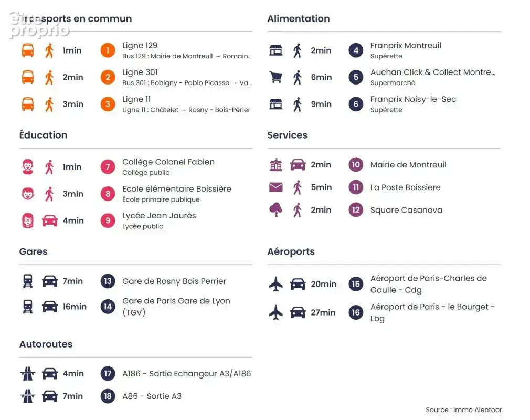Viewport: 530px width, 420px height.
Task: Click the pink number 7 badge for Collège Colonel Fabien
Action: [x=108, y=167]
